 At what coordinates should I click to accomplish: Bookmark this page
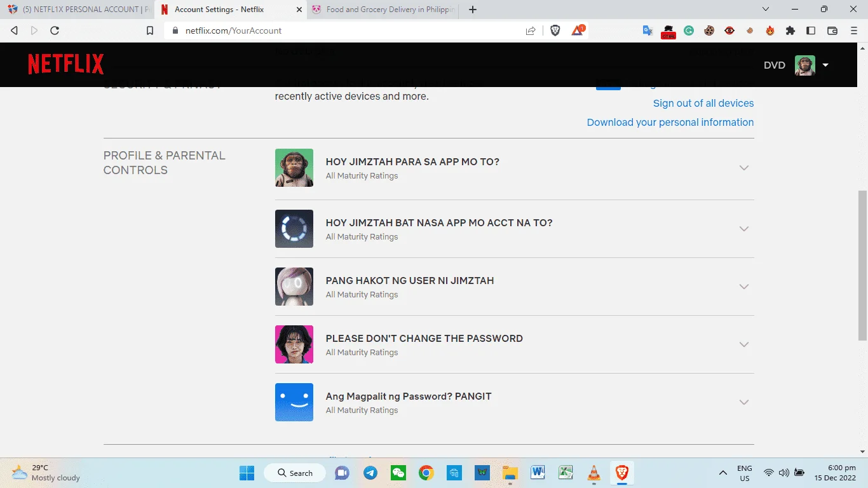click(150, 30)
